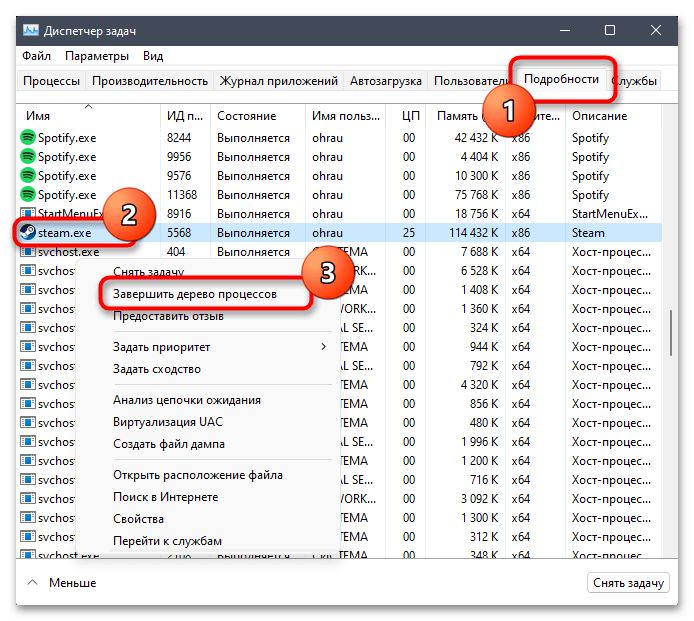Image resolution: width=694 pixels, height=621 pixels.
Task: Click the Steam icon beside steam.exe
Action: (x=27, y=232)
